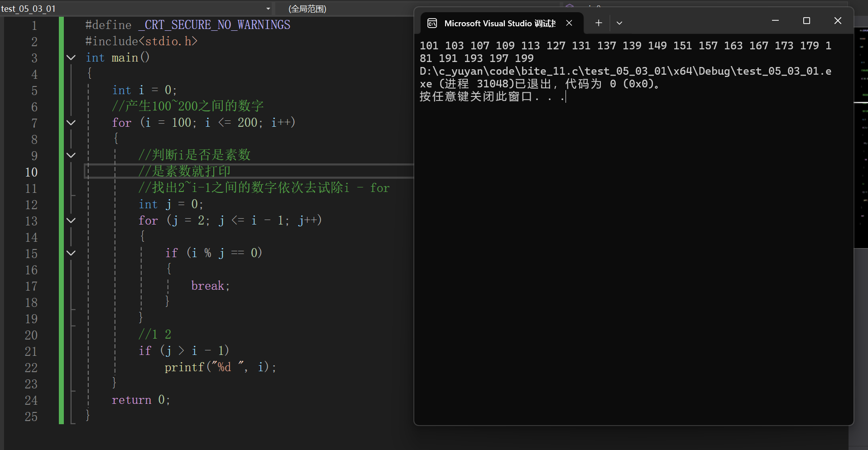Click the int j = 0; statement
The height and width of the screenshot is (450, 868).
coord(171,204)
